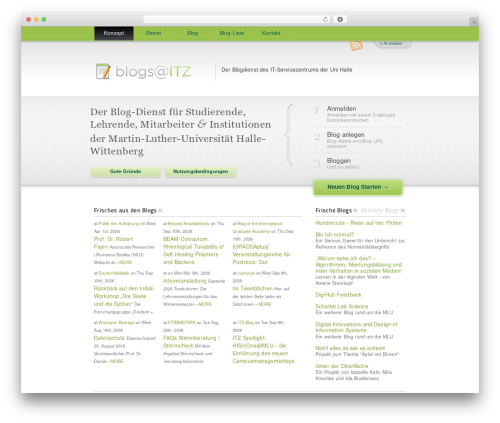This screenshot has width=500, height=423.
Task: Open the Dienst menu item
Action: (153, 33)
